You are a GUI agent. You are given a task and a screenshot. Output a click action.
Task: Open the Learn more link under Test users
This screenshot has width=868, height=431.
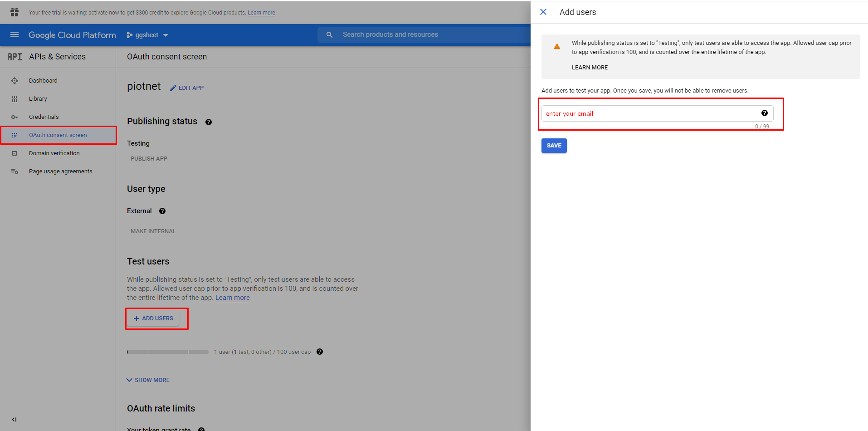pyautogui.click(x=232, y=298)
